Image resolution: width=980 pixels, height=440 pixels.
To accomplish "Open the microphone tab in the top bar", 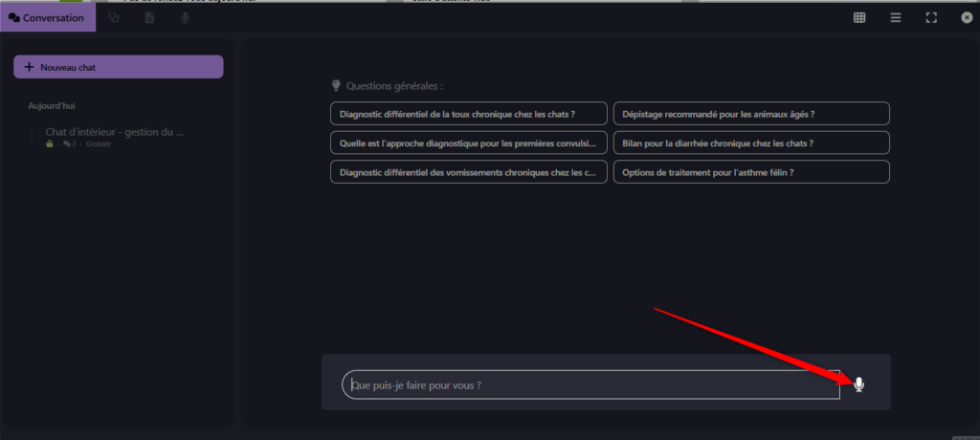I will (x=185, y=17).
